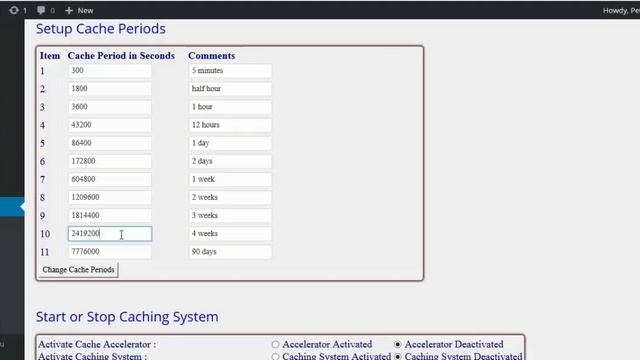Open the Howdy user account menu
The image size is (640, 360).
[x=621, y=11]
